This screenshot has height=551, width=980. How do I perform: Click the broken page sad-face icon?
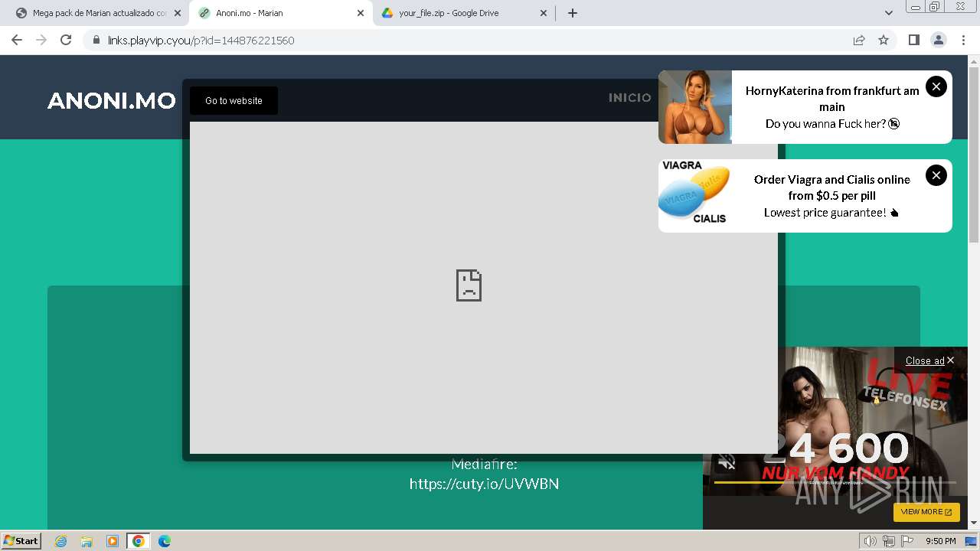469,285
